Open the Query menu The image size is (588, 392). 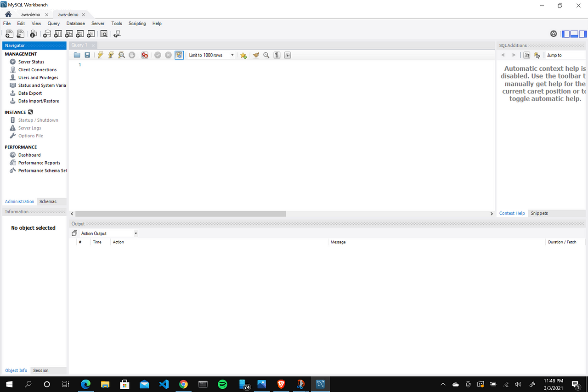54,23
